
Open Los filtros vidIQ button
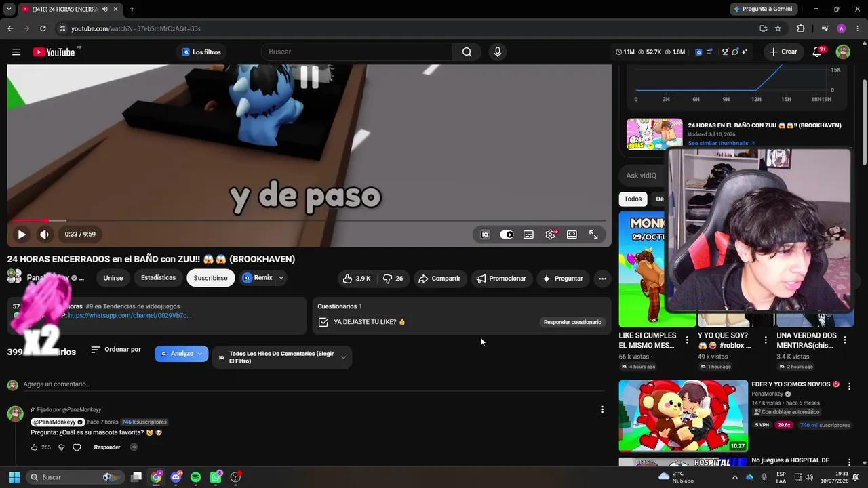click(x=201, y=52)
